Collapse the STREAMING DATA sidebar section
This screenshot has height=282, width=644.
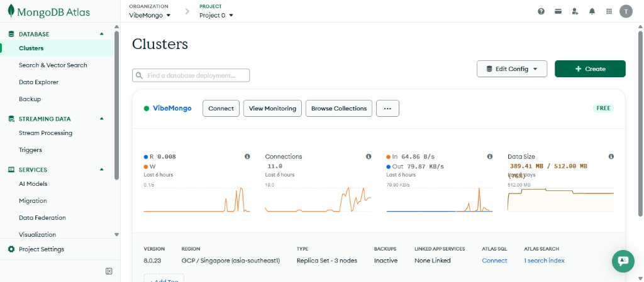click(102, 119)
